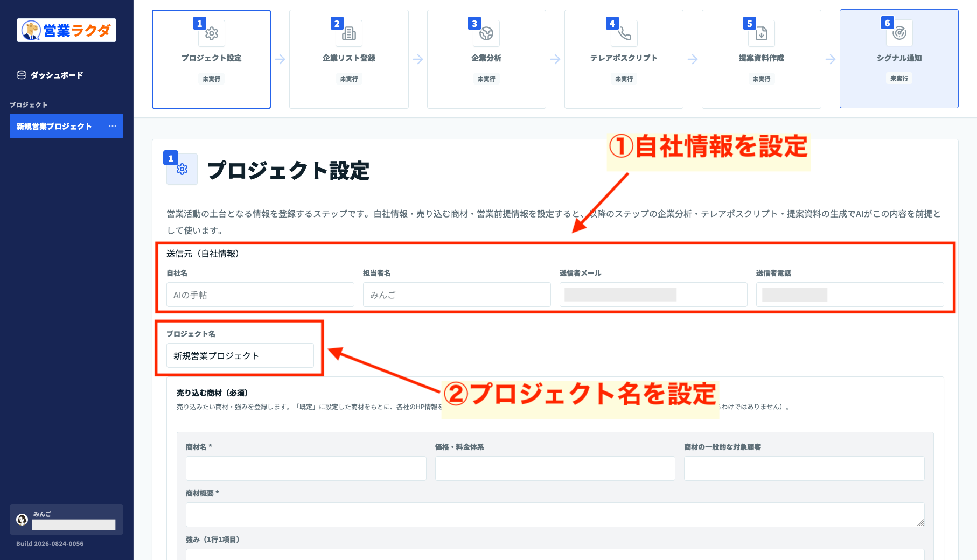Viewport: 977px width, 560px height.
Task: Go to 提案資料作成 step
Action: pos(762,59)
